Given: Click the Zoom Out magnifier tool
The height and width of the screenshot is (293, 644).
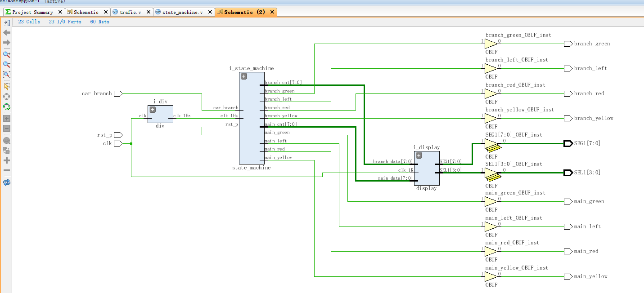Looking at the screenshot, I should (7, 65).
